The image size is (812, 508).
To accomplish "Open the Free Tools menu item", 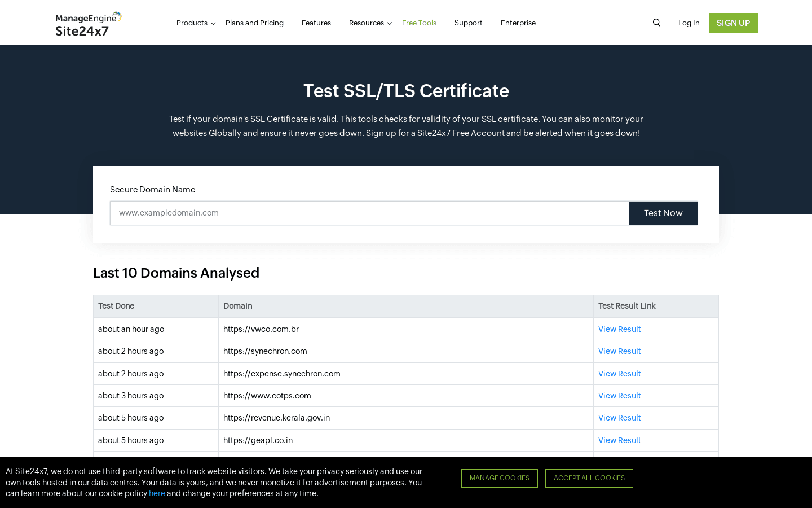I will click(419, 23).
